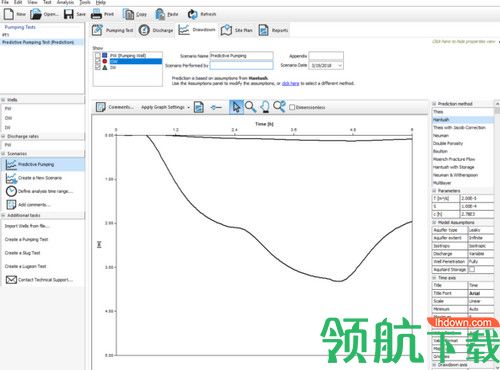
Task: Click Create a New Scenario icon
Action: tap(11, 178)
